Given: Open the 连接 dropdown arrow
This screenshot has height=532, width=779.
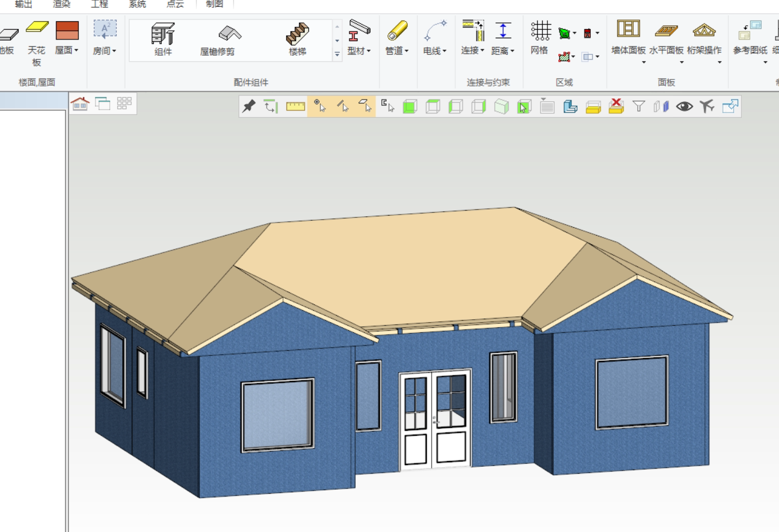Looking at the screenshot, I should click(x=483, y=50).
